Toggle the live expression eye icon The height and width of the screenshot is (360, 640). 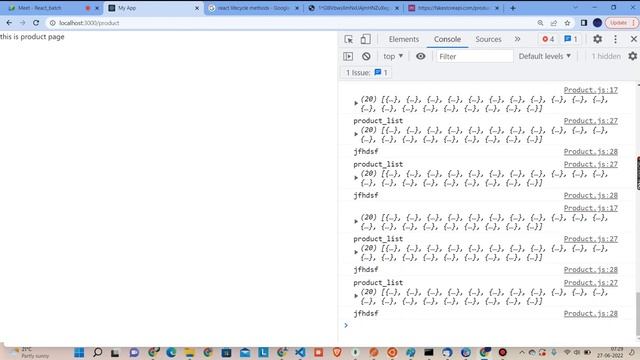[x=420, y=56]
